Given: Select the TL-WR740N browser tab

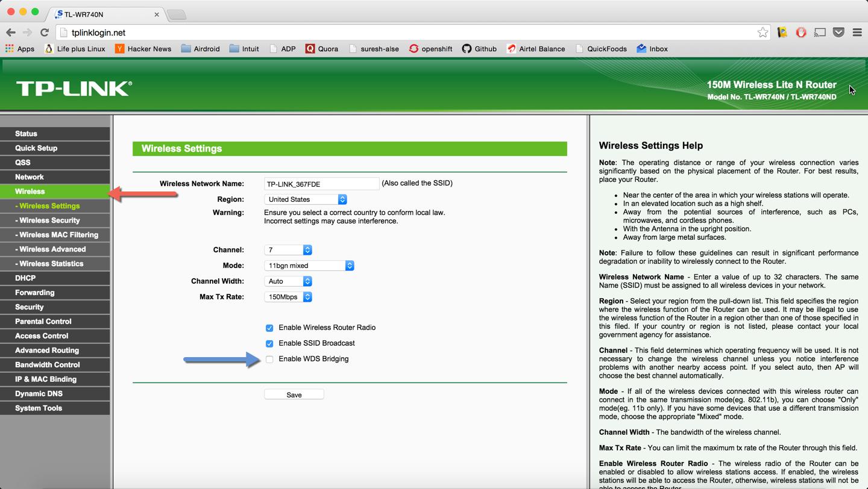Looking at the screenshot, I should coord(105,14).
